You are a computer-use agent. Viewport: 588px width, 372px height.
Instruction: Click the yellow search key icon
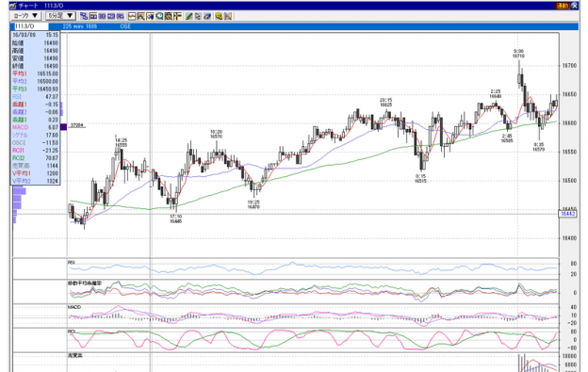[x=219, y=16]
